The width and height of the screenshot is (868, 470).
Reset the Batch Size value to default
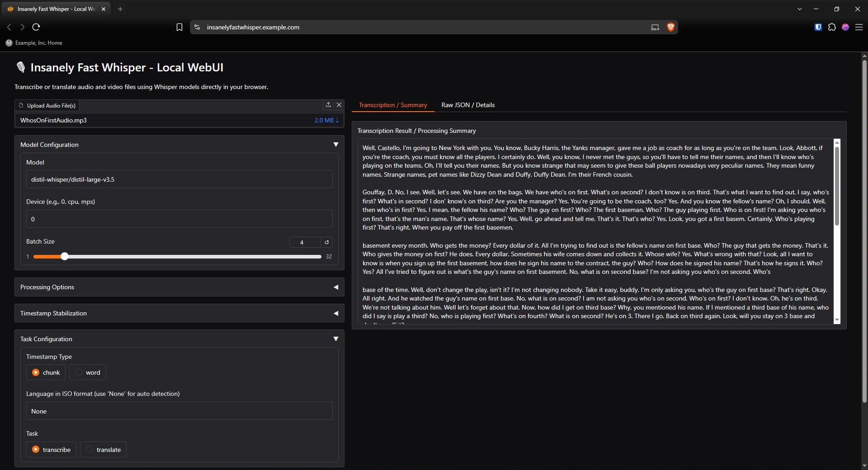(x=326, y=242)
